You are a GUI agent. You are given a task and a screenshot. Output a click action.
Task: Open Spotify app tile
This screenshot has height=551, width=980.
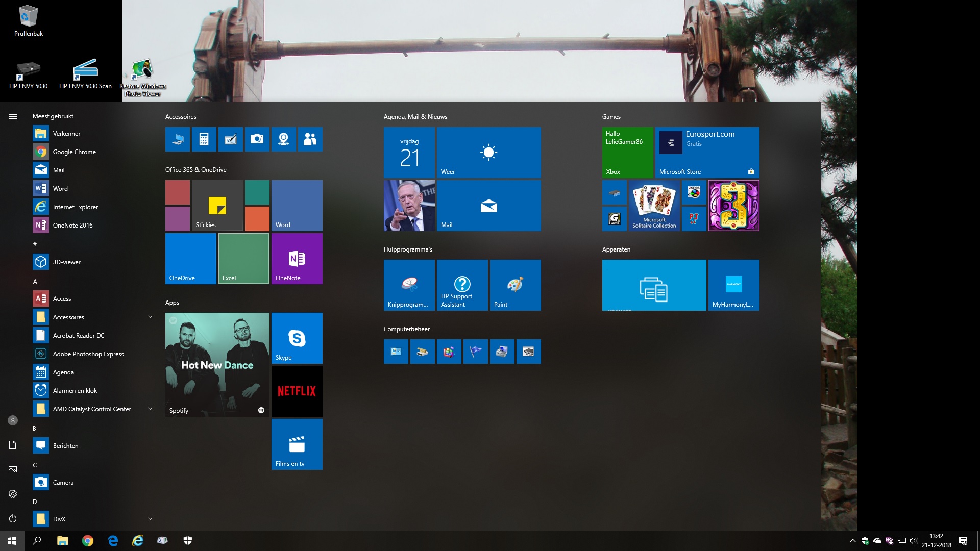pos(217,365)
